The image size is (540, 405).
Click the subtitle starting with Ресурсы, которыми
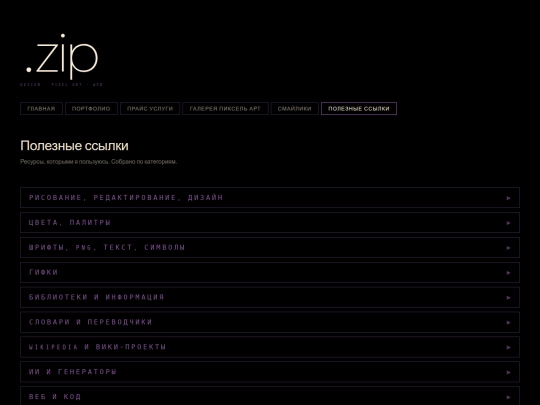coord(98,162)
